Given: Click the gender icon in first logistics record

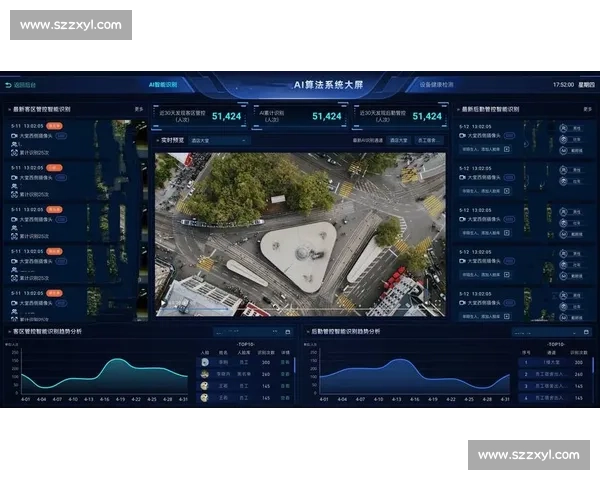Looking at the screenshot, I should [x=563, y=128].
